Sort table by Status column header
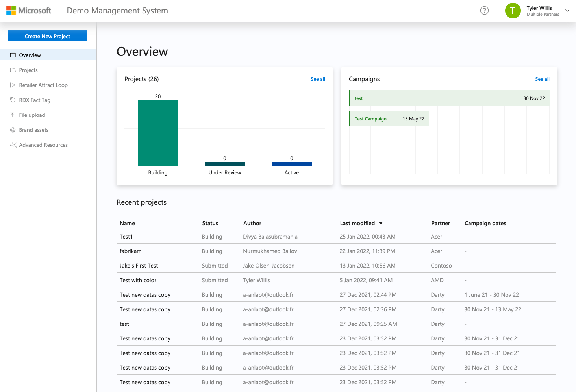The width and height of the screenshot is (576, 392). (210, 223)
